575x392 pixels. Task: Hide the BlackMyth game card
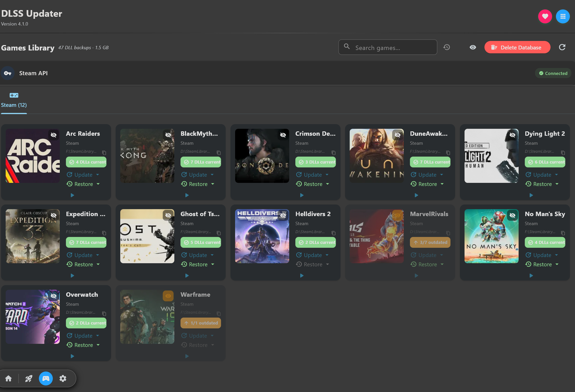click(x=168, y=135)
